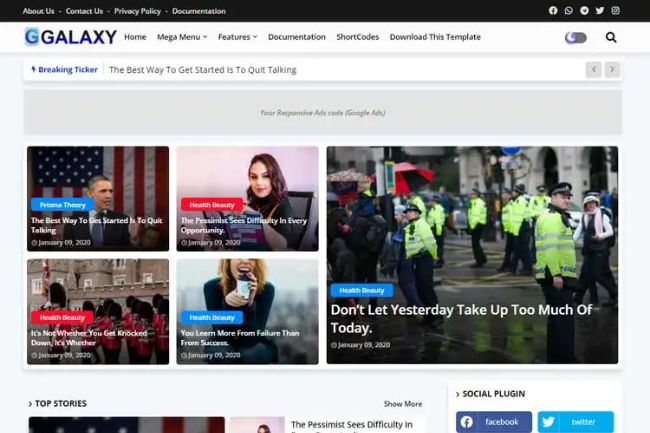This screenshot has height=433, width=650.
Task: Show previous breaking ticker item
Action: [x=594, y=70]
